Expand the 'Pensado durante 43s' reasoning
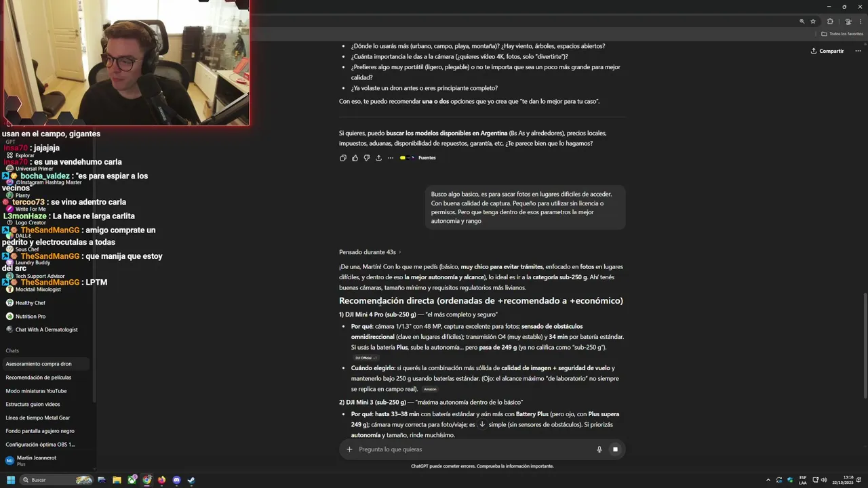868x488 pixels. [x=370, y=252]
